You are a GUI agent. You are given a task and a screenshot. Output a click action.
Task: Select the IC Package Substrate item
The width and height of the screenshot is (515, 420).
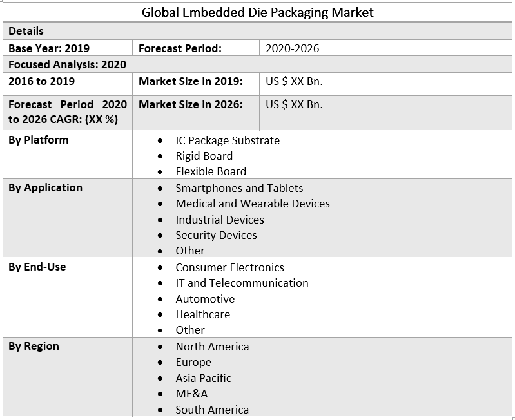click(228, 140)
